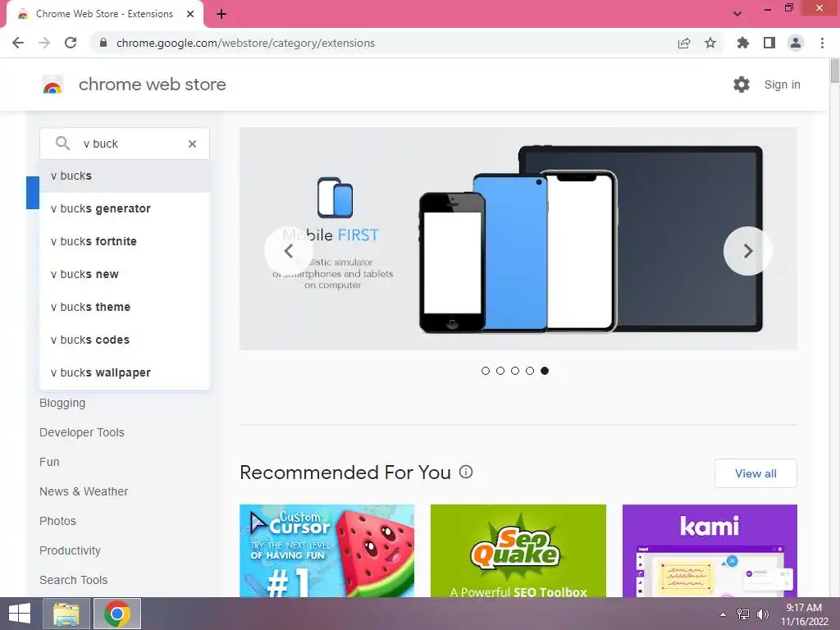Image resolution: width=840 pixels, height=630 pixels.
Task: Click Recommended For You info icon
Action: [466, 472]
